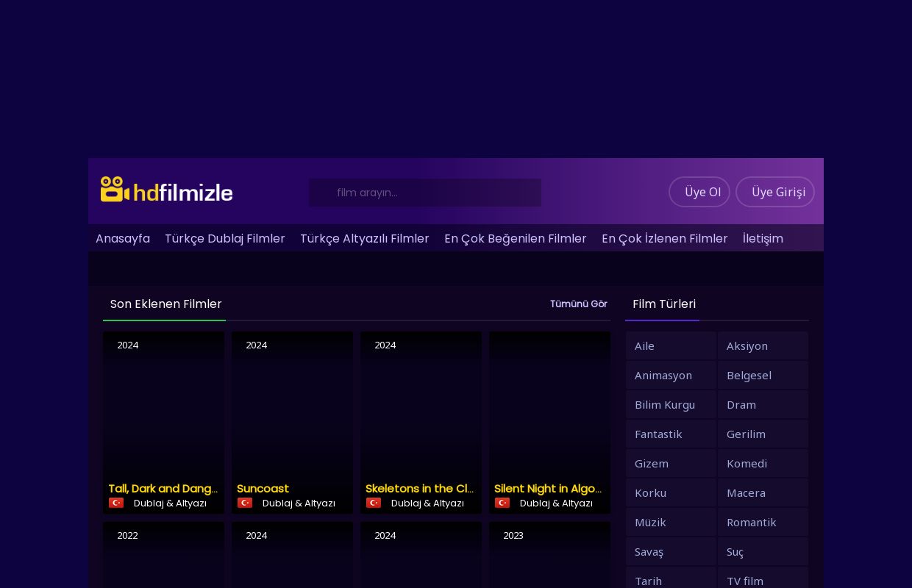Click the Üye Girişi button
912x588 pixels.
click(775, 192)
